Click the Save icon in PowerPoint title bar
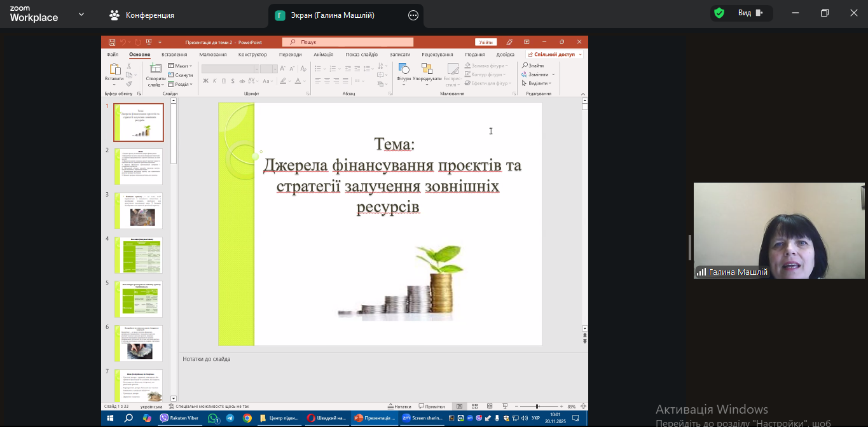The image size is (868, 427). coord(112,42)
